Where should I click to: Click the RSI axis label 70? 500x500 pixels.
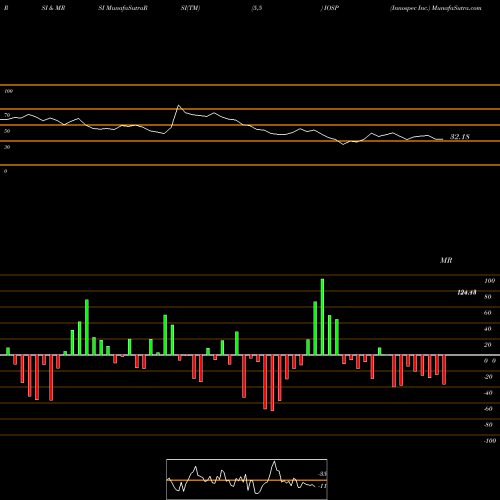[7, 115]
